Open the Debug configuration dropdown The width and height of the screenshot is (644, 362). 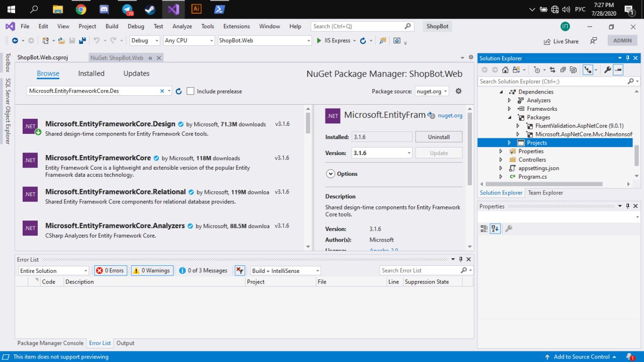(145, 41)
